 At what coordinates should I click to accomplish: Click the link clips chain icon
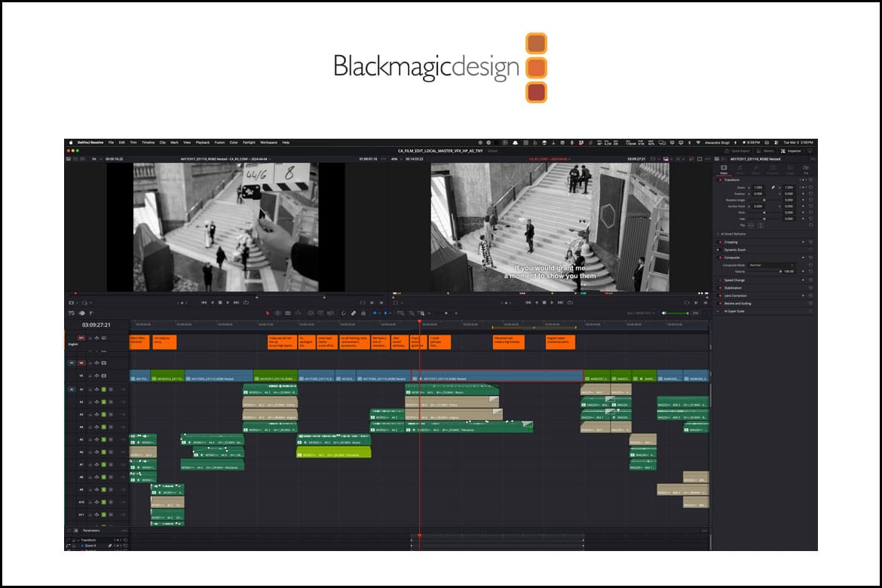pos(354,313)
